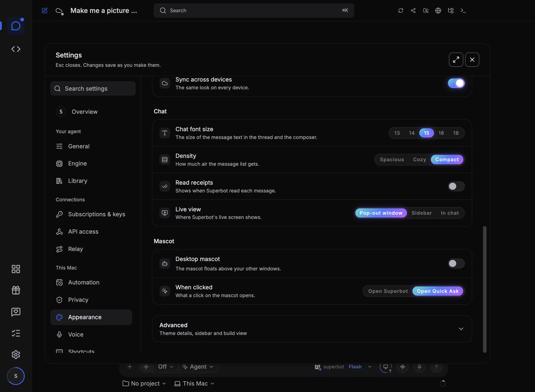535x392 pixels.
Task: Enable the Desktop mascot toggle
Action: point(456,263)
